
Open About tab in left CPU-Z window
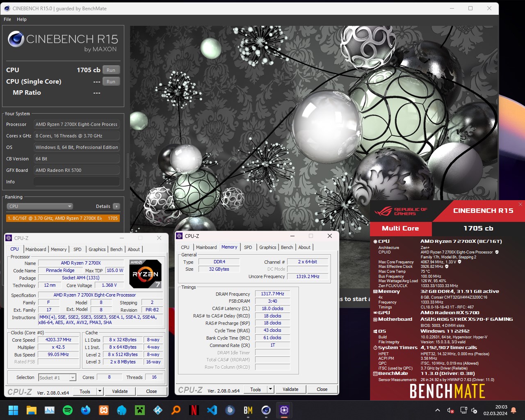(x=134, y=249)
